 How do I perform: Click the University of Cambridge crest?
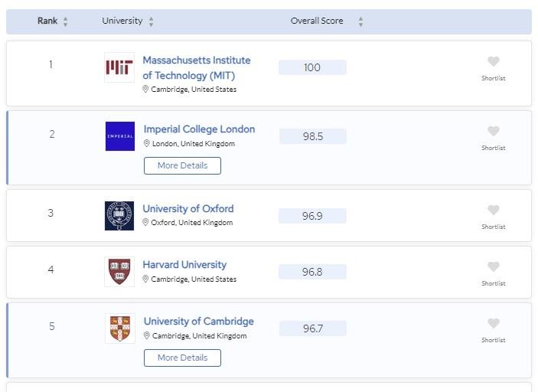pos(119,328)
